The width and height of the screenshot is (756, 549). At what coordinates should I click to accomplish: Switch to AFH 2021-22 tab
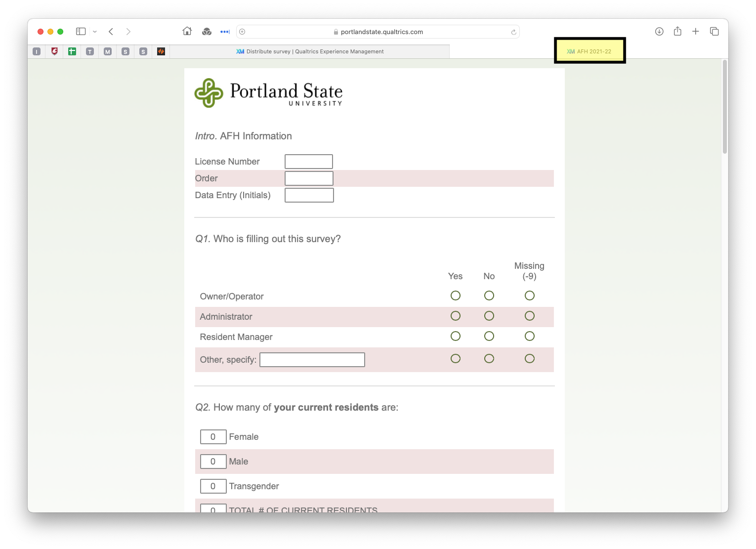click(589, 51)
